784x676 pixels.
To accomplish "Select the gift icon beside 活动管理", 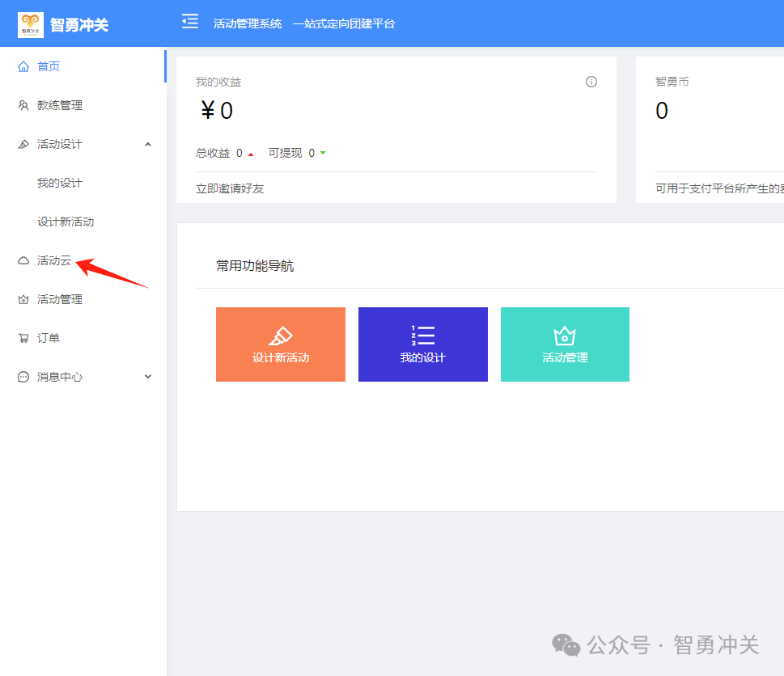I will pos(25,298).
